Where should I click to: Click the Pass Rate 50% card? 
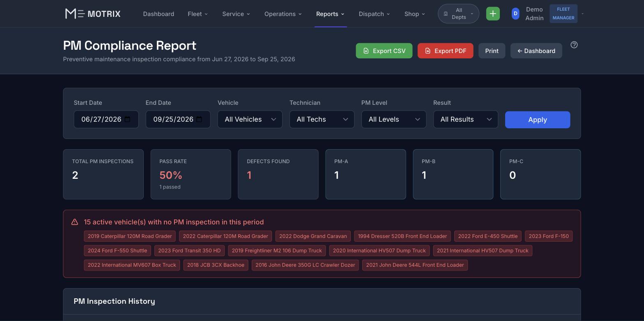(x=191, y=174)
